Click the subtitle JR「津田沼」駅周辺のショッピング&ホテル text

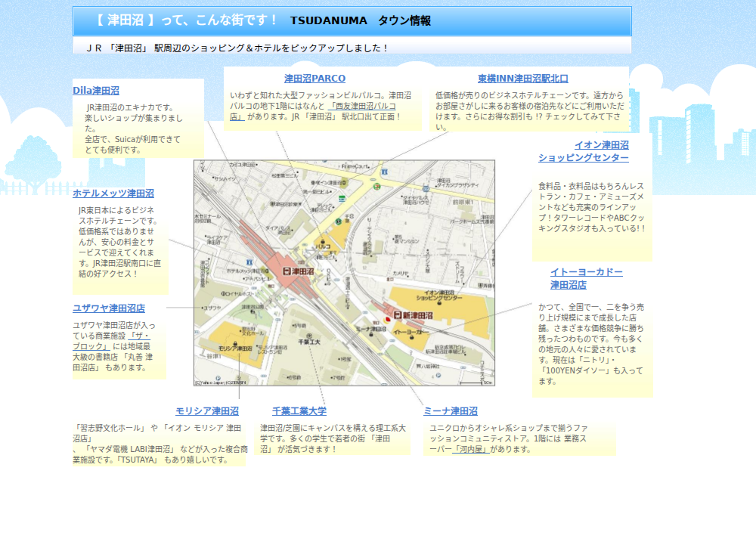[x=237, y=48]
